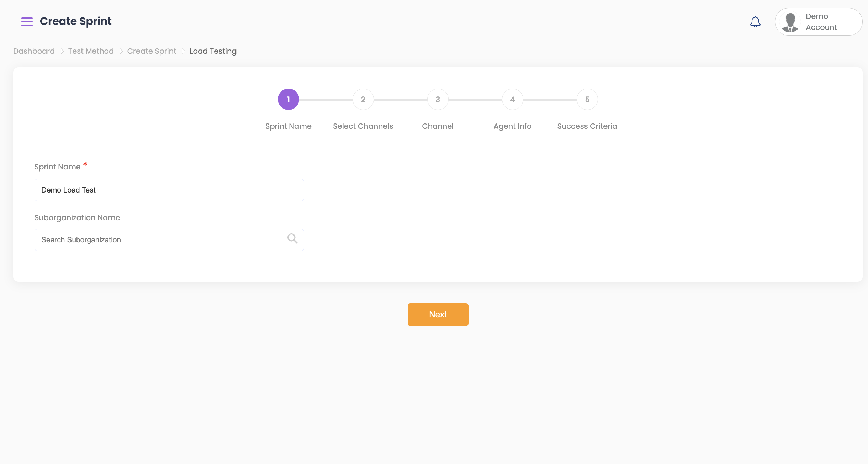This screenshot has width=868, height=464.
Task: Click the Select Channels step label
Action: (x=363, y=126)
